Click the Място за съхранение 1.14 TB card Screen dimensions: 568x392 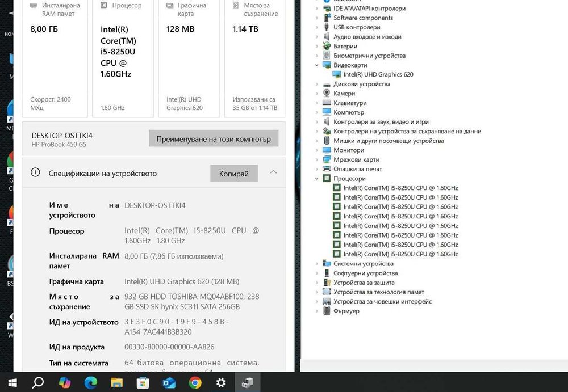click(x=255, y=58)
